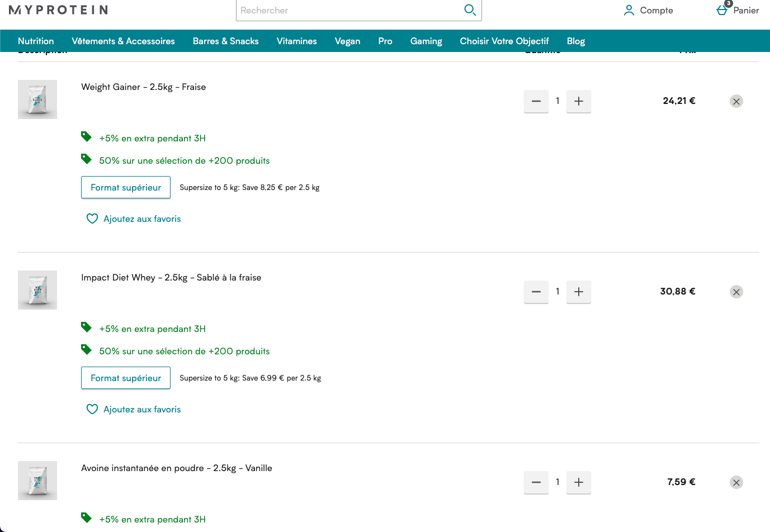Click the Compte label
770x532 pixels.
coord(656,11)
